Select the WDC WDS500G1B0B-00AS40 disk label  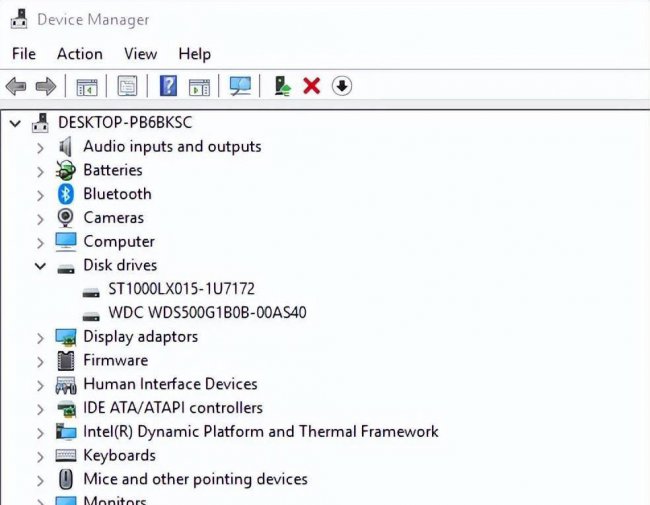(208, 313)
